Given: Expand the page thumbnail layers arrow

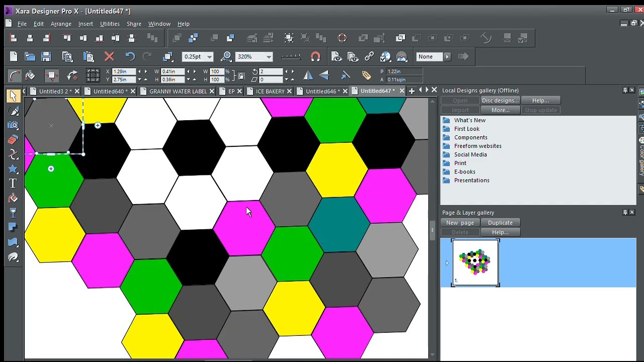Looking at the screenshot, I should pyautogui.click(x=447, y=263).
